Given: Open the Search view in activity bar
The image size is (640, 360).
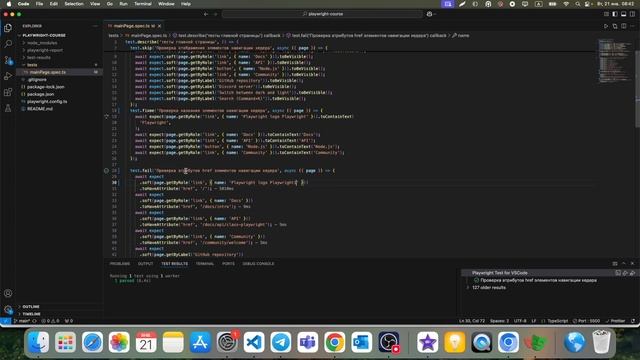Looking at the screenshot, I should [x=8, y=44].
